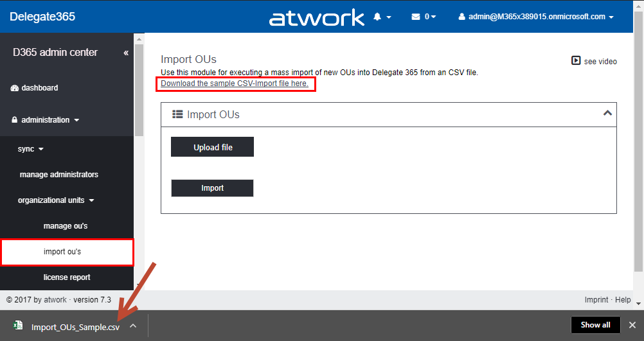
Task: Open manage ou's page
Action: tap(67, 225)
